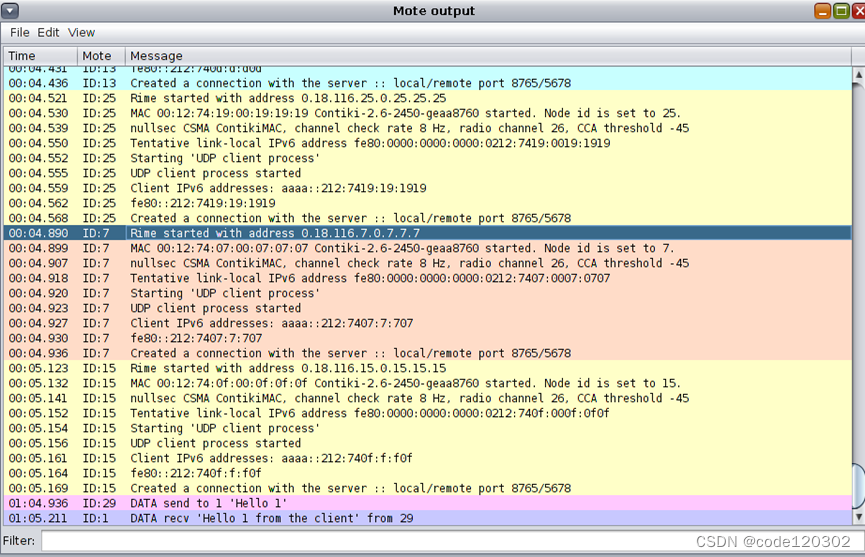
Task: Click timestamp 00:04.436
Action: tap(39, 83)
